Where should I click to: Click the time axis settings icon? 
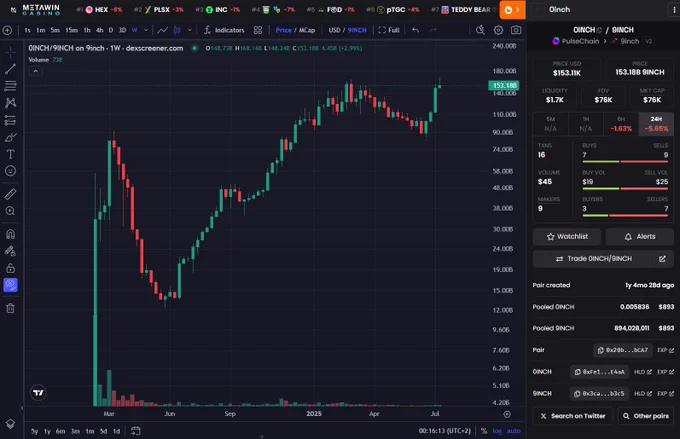click(507, 414)
